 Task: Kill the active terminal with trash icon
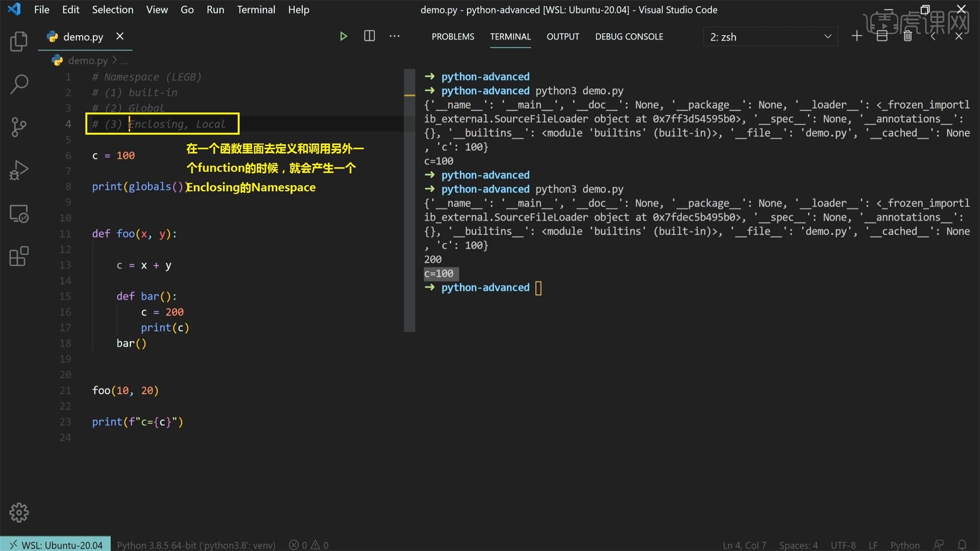(x=908, y=36)
